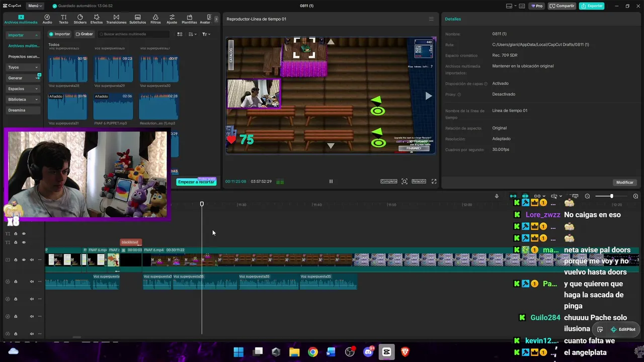Expand the Tuyos sidebar section
This screenshot has width=644, height=362.
pos(23,67)
